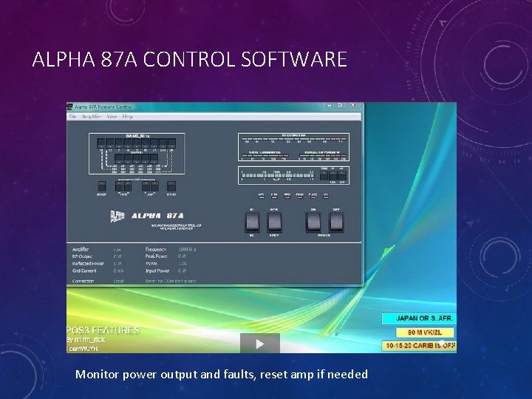The width and height of the screenshot is (532, 399).
Task: Click the Alpha 87A window title bar icon
Action: pos(70,107)
